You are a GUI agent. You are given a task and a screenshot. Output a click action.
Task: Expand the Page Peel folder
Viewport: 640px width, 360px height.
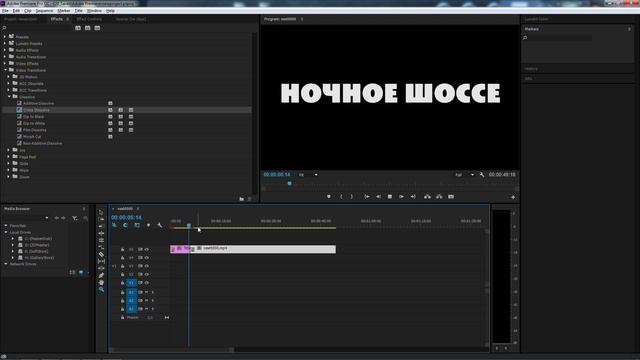tap(9, 157)
